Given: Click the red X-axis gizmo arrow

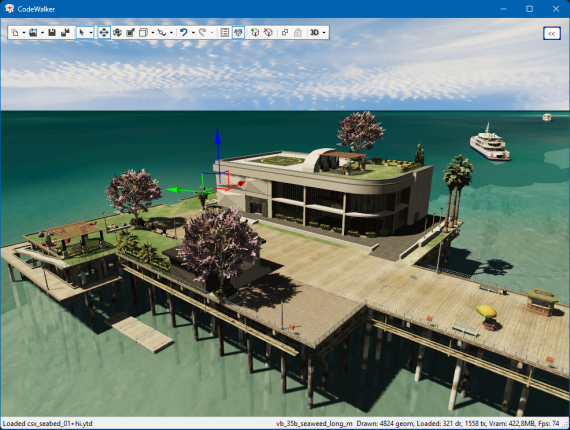Looking at the screenshot, I should pos(241,183).
